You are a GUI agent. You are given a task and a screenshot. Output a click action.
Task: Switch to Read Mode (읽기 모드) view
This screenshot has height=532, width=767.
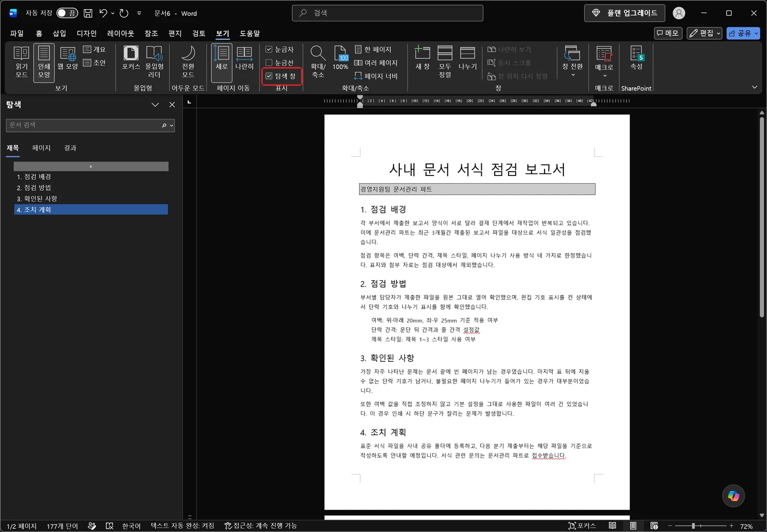pos(22,62)
